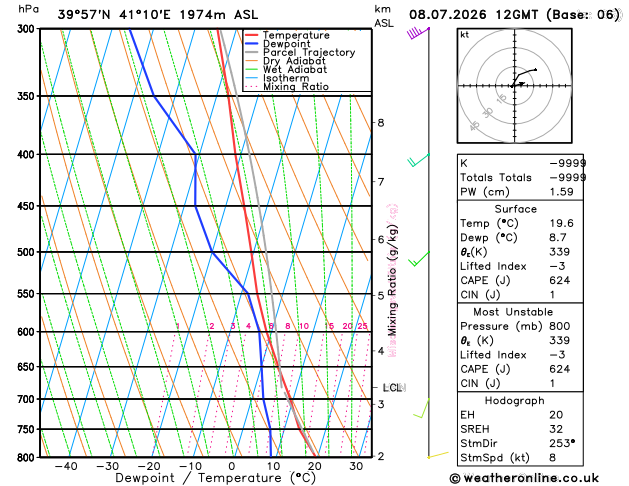Click the Mixing Ratio (g/kg) vertical axis title
The width and height of the screenshot is (629, 486).
(392, 280)
